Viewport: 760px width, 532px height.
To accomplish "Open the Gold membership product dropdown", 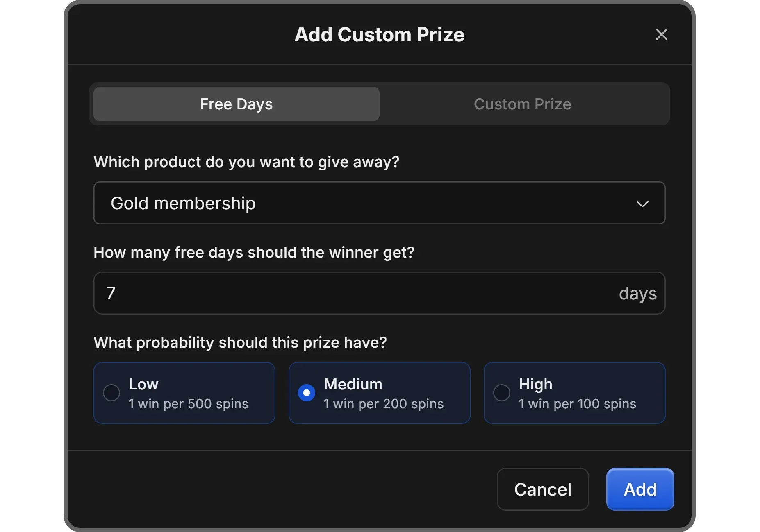I will 379,204.
